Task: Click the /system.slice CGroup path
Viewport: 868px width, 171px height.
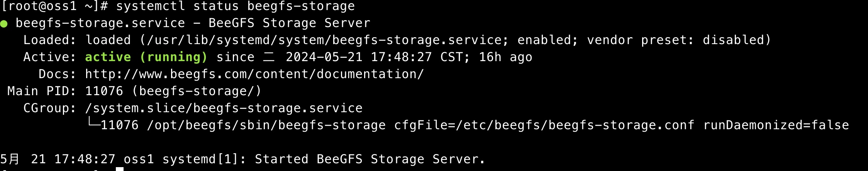Action: [x=224, y=108]
